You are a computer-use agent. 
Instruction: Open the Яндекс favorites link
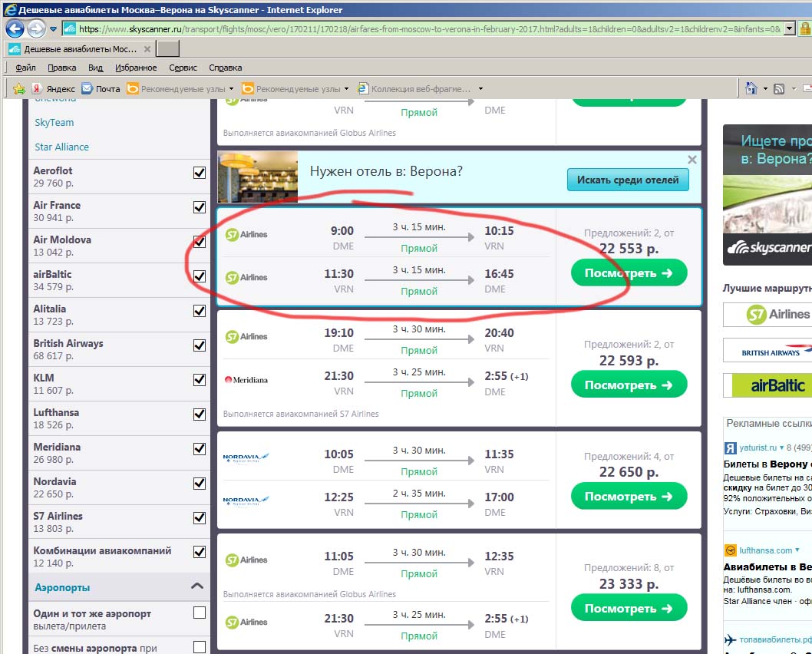click(x=54, y=89)
